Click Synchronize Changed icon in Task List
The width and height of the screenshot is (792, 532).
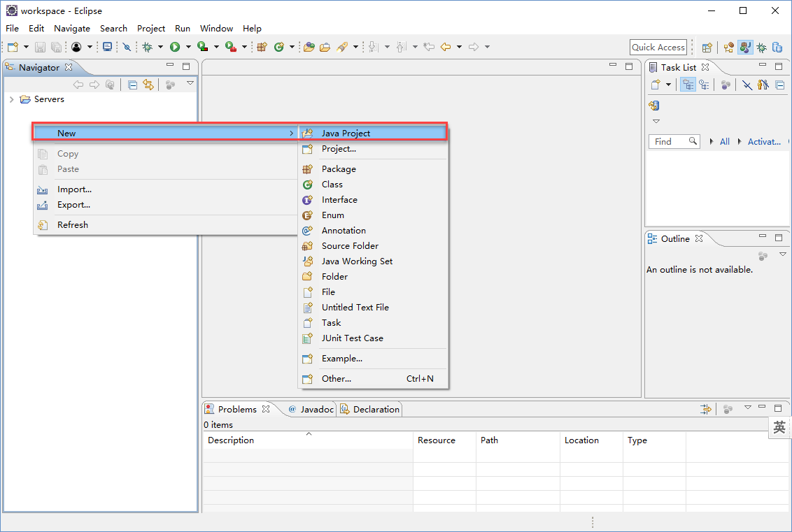tap(654, 106)
